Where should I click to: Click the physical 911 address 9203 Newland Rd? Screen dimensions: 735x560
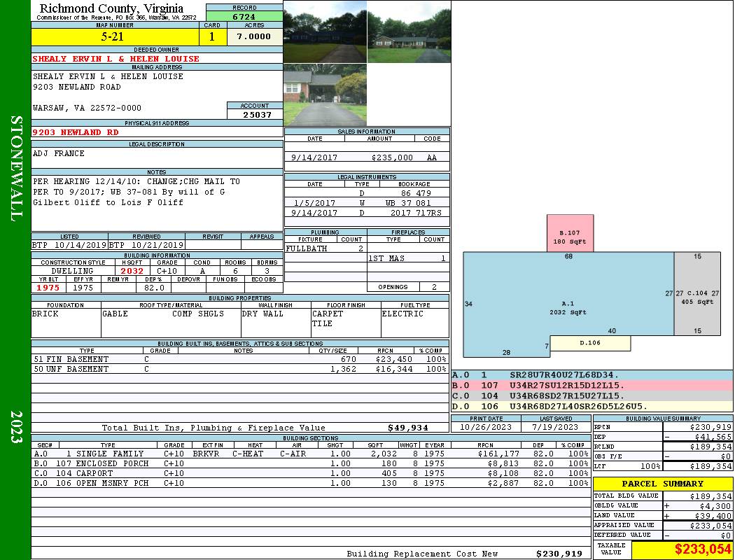pos(76,132)
